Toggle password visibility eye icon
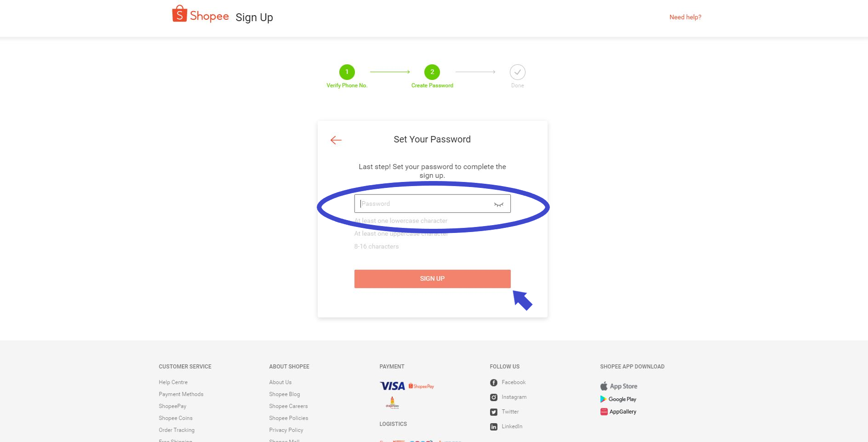 coord(499,204)
